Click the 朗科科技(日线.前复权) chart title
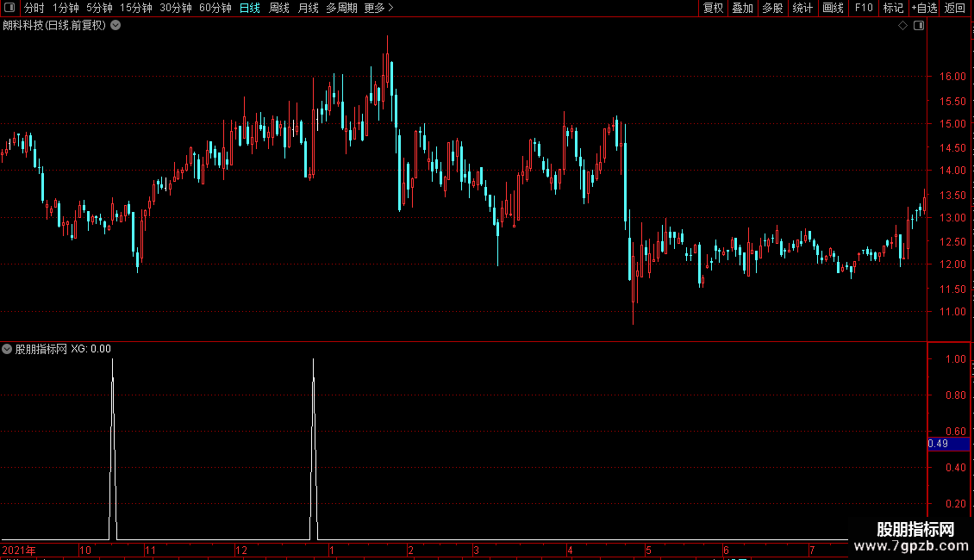The height and width of the screenshot is (560, 974). [x=54, y=26]
